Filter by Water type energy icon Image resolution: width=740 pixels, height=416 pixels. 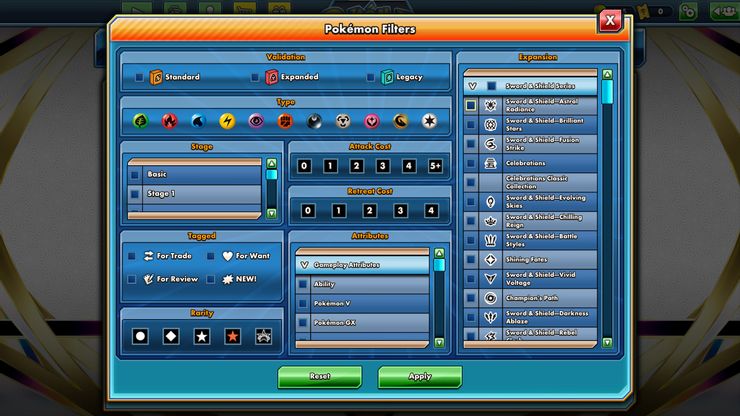198,121
